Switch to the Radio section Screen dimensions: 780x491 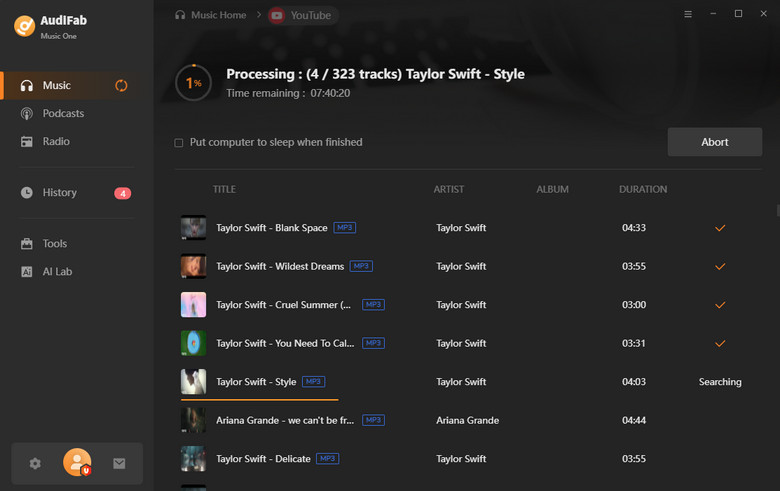click(x=56, y=142)
